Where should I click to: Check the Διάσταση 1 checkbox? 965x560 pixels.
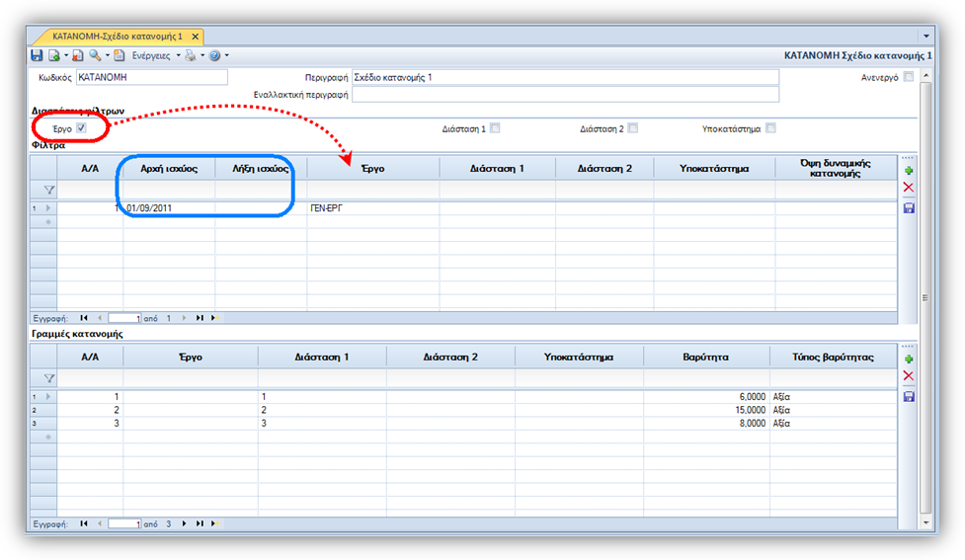(x=495, y=128)
